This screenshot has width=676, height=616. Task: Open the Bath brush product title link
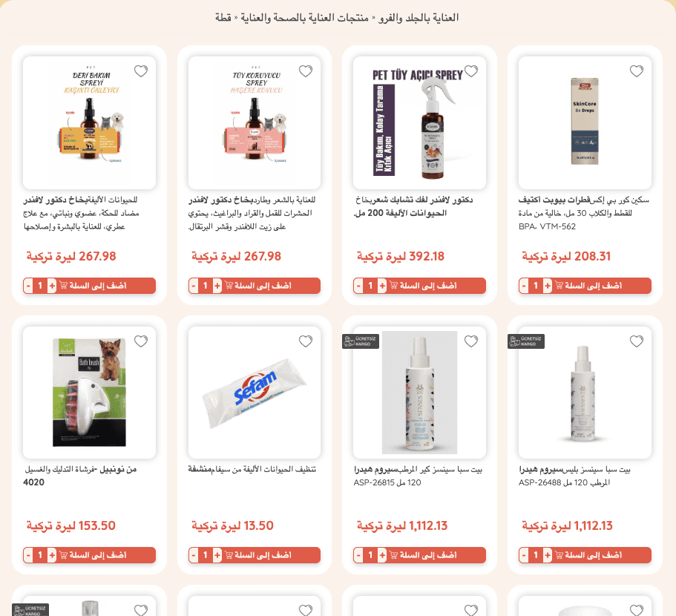[x=80, y=476]
